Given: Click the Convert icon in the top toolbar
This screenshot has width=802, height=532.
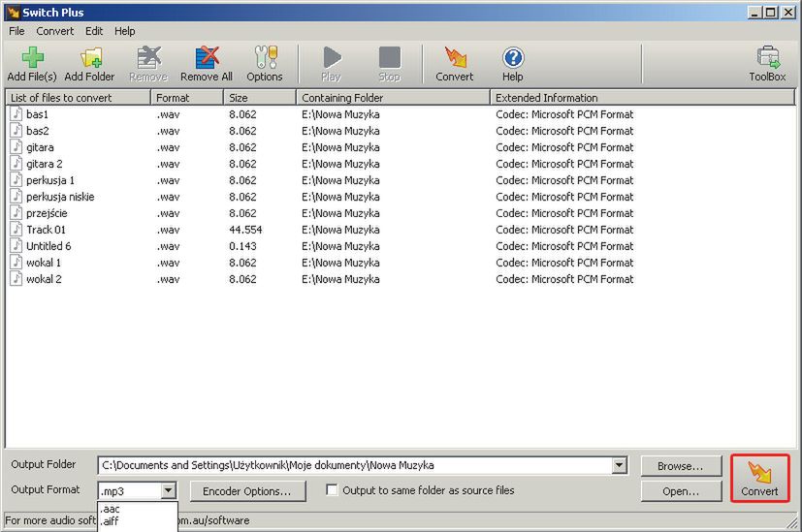Looking at the screenshot, I should coord(455,58).
